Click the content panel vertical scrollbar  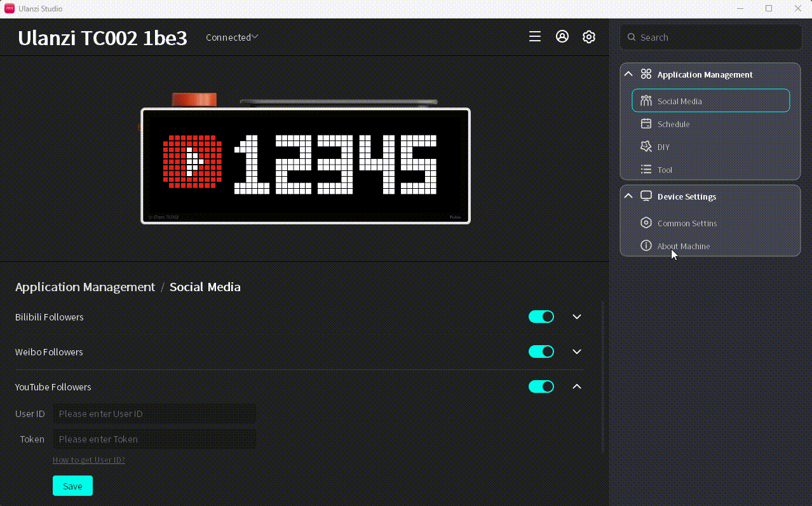pos(602,377)
